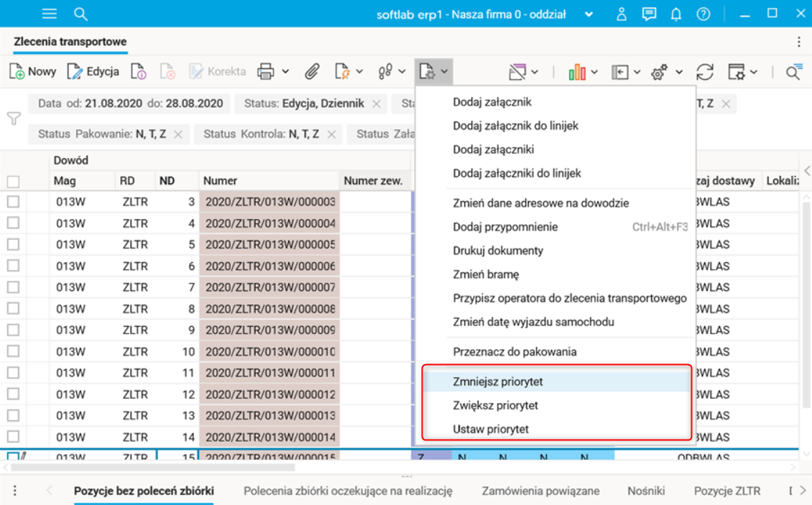
Task: Open the messages chat icon
Action: pyautogui.click(x=649, y=14)
